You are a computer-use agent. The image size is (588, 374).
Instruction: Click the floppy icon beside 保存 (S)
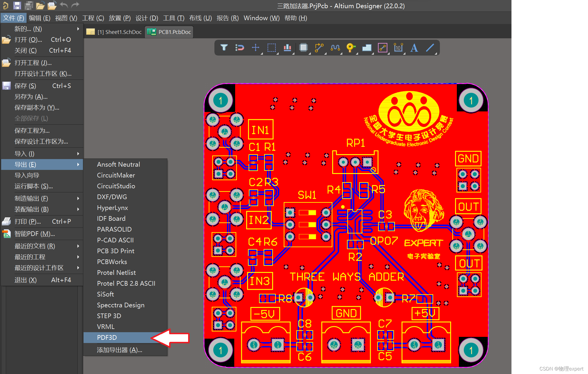6,86
